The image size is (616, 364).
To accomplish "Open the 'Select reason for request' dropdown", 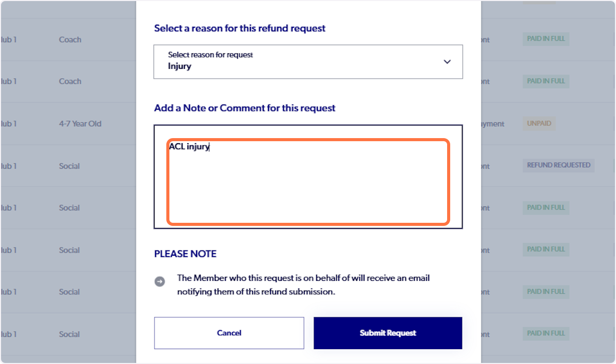I will tap(308, 62).
